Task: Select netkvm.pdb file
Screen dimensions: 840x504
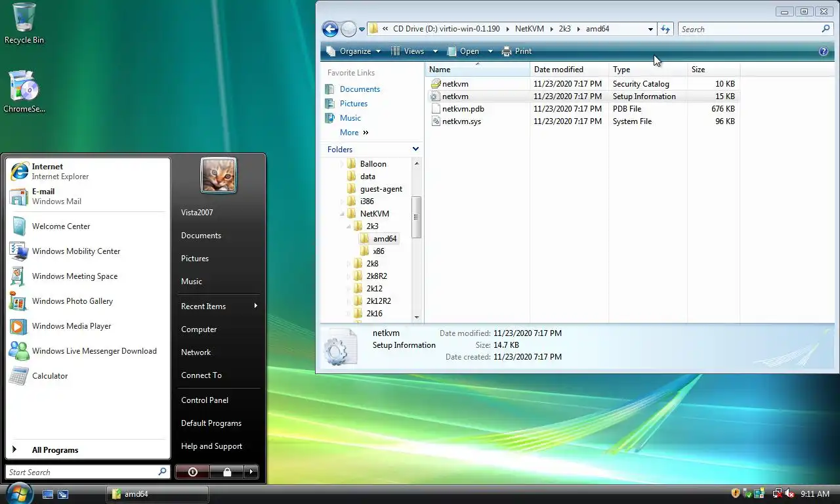Action: 463,109
